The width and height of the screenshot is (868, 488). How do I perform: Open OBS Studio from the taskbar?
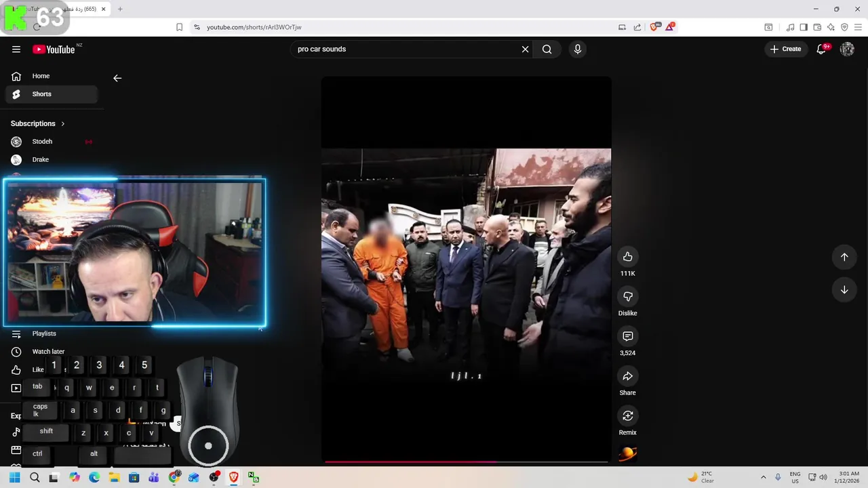pos(214,478)
